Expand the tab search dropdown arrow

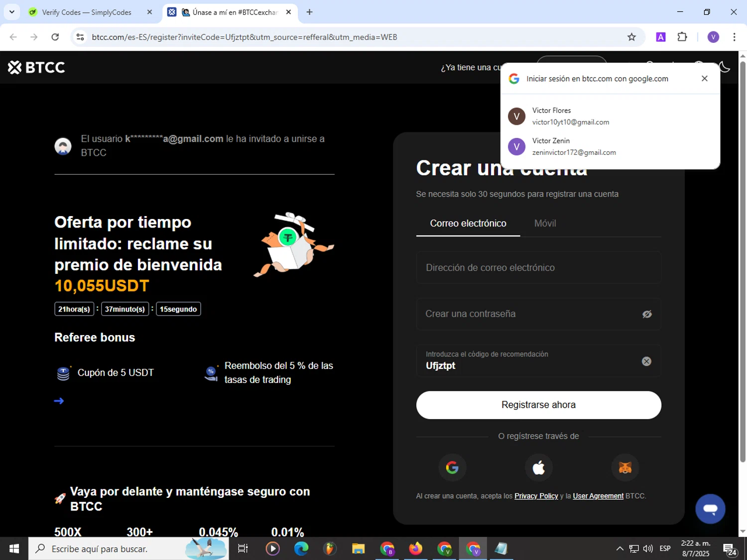(12, 12)
